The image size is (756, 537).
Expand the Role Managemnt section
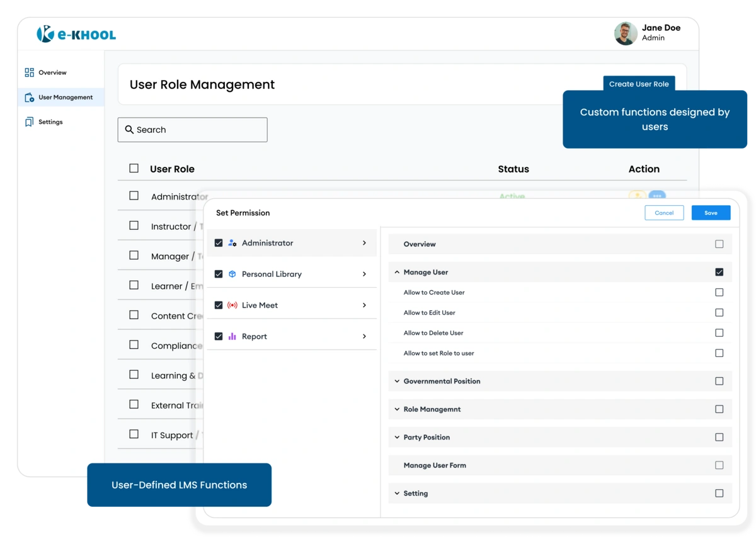(396, 409)
